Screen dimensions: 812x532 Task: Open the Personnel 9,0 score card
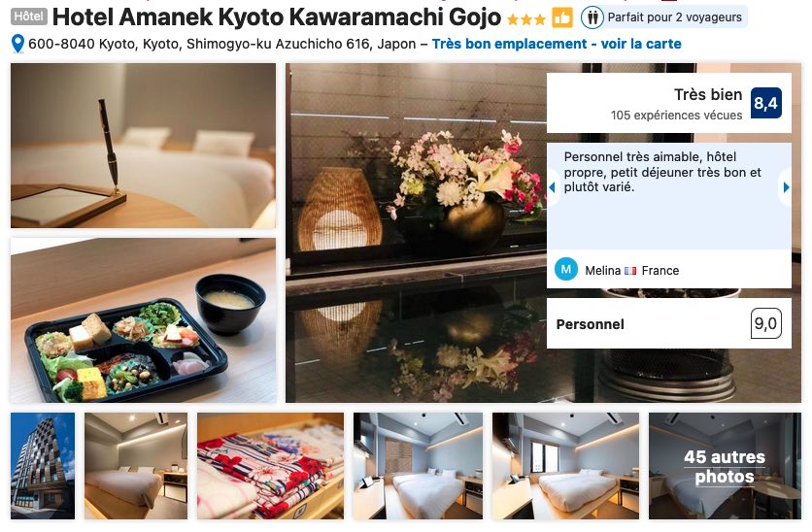[x=669, y=323]
